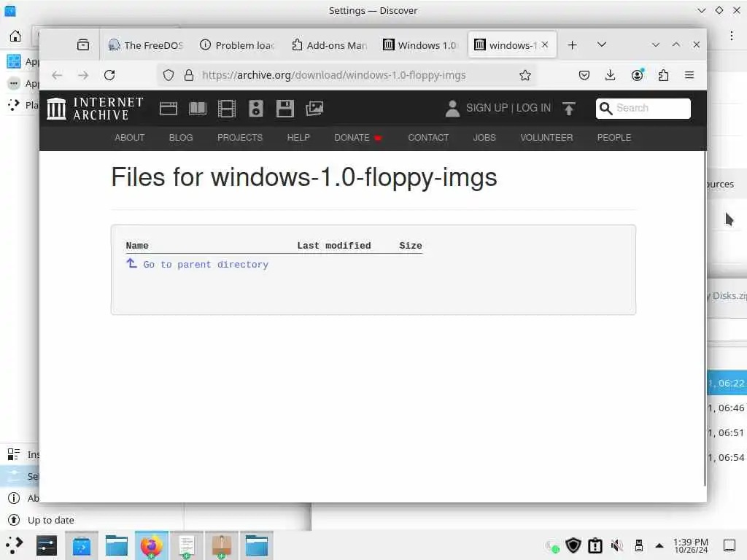Click the search magnifier icon
The image size is (747, 560).
click(605, 109)
